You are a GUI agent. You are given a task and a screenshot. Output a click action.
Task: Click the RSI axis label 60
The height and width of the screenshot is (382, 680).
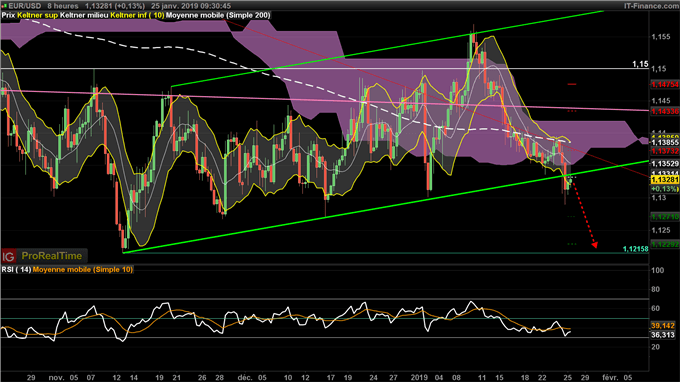click(x=656, y=308)
